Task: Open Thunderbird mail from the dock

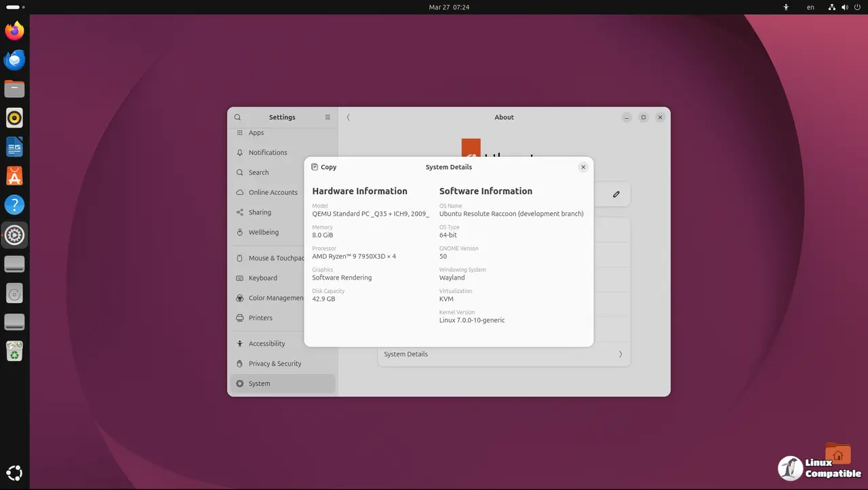Action: 14,60
